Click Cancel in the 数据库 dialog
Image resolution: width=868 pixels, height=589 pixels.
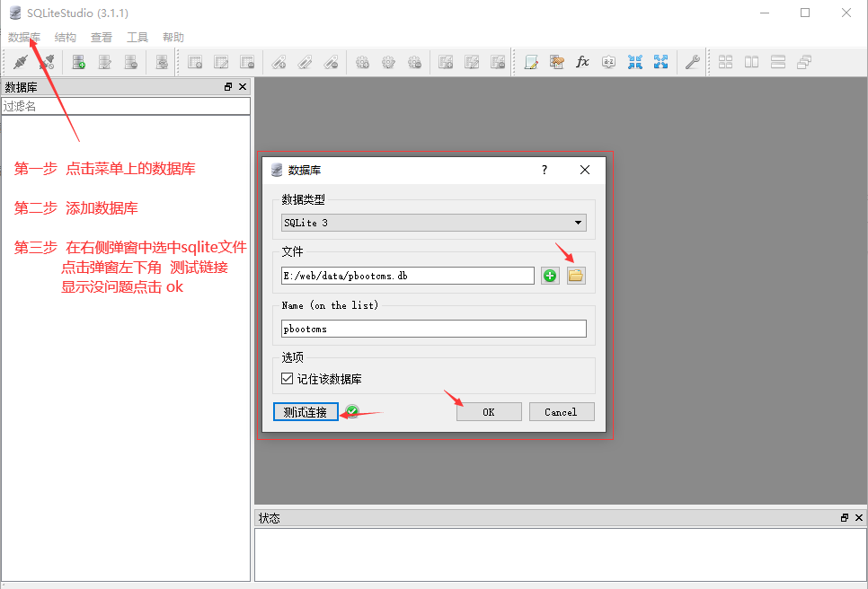562,412
